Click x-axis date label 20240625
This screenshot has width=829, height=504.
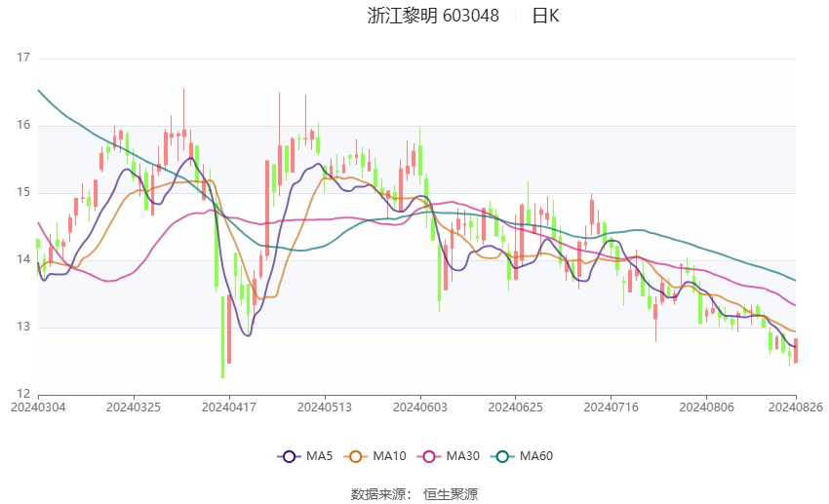pyautogui.click(x=516, y=407)
